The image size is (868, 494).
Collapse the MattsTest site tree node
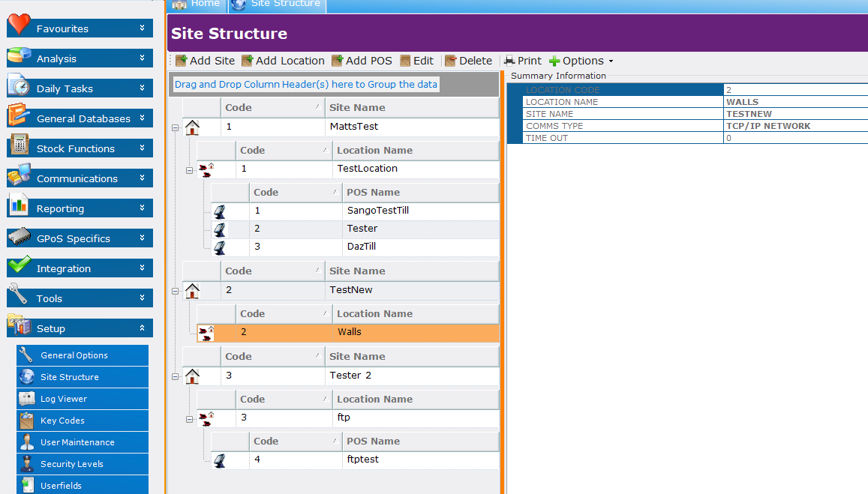point(175,127)
